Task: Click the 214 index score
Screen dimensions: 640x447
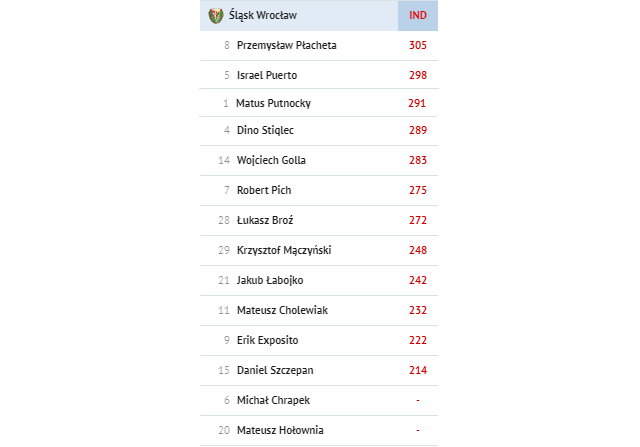Action: pyautogui.click(x=418, y=370)
